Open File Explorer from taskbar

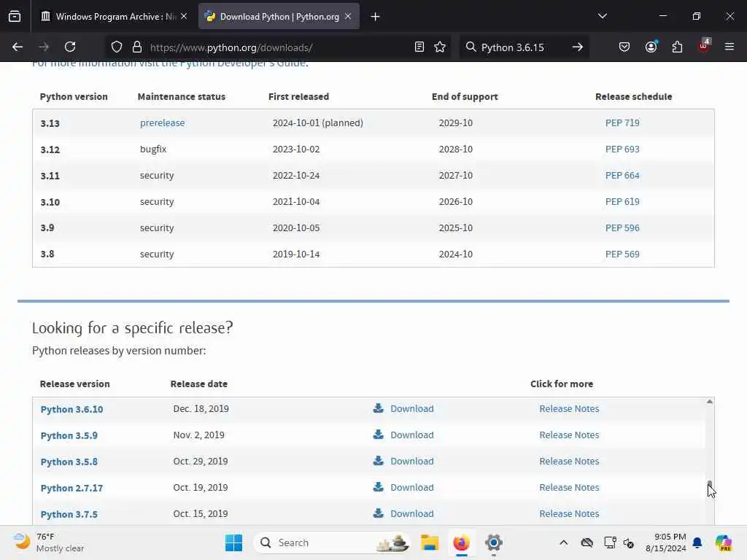click(x=429, y=542)
